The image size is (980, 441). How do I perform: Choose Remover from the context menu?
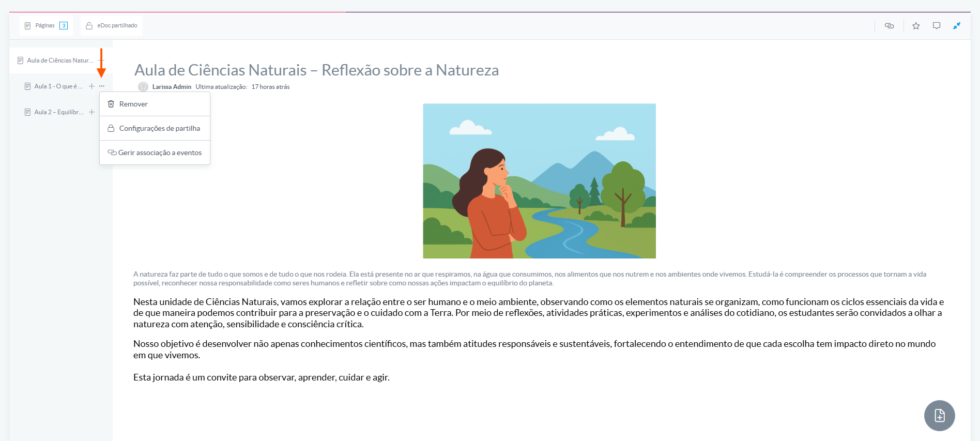(155, 104)
